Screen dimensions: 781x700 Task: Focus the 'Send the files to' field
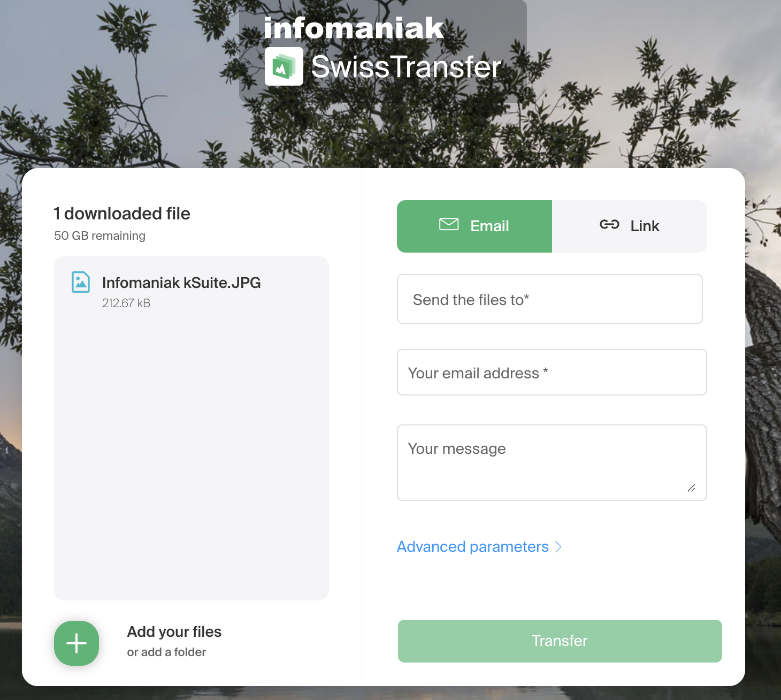550,299
